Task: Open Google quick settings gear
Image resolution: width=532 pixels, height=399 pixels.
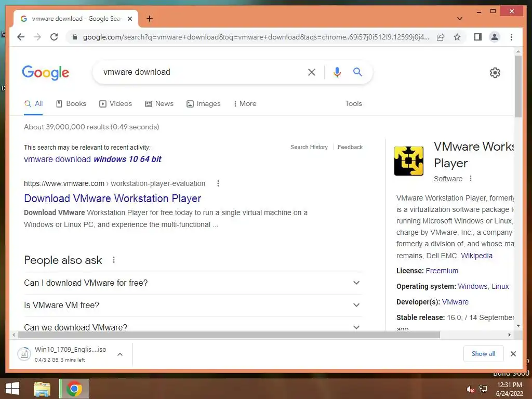Action: click(495, 73)
